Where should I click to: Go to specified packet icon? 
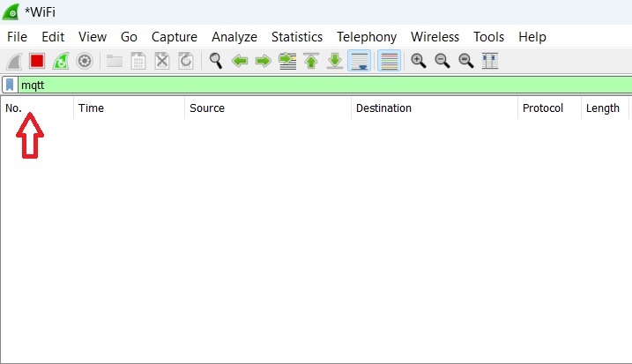pos(287,62)
